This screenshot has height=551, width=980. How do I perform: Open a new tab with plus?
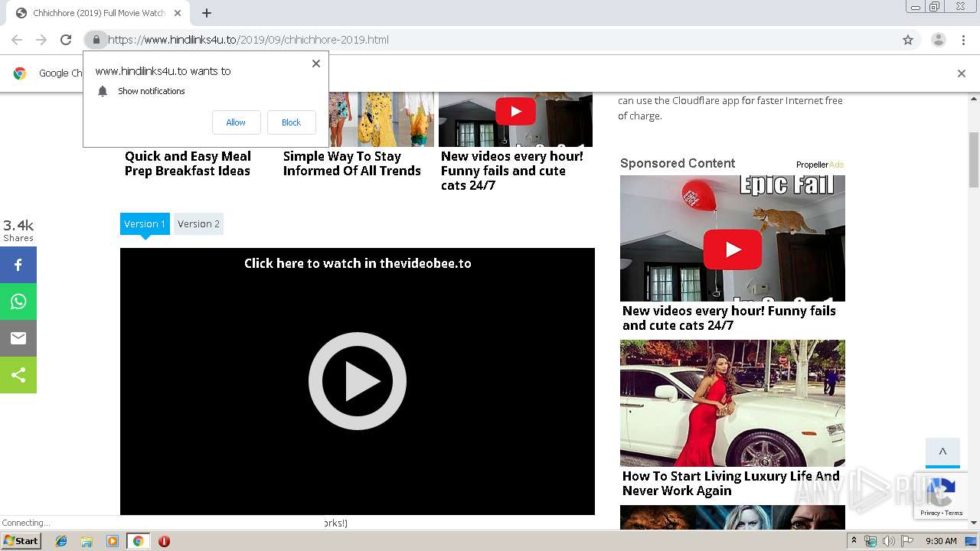[x=207, y=13]
